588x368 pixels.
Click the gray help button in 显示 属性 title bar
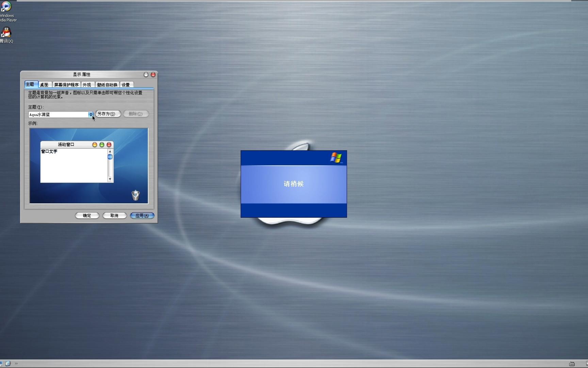click(x=146, y=75)
